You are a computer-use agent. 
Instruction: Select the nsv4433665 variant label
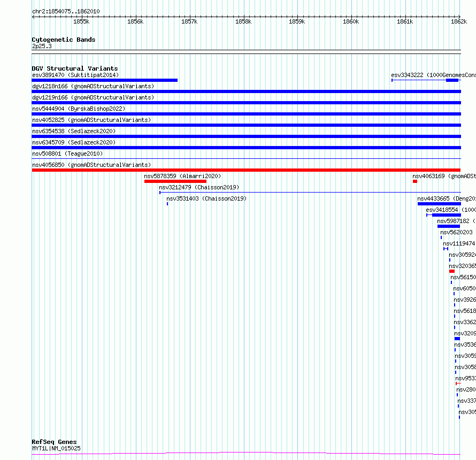point(447,198)
